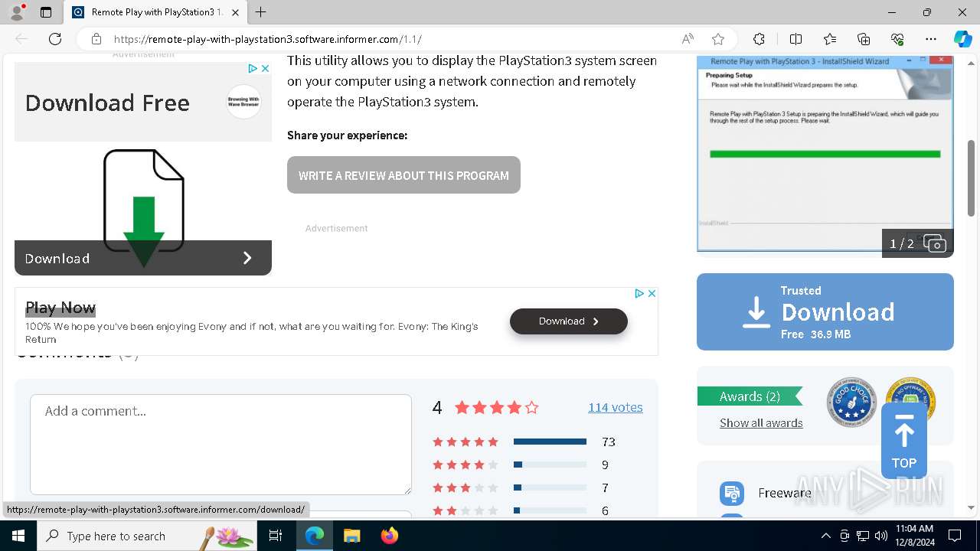The width and height of the screenshot is (980, 551).
Task: Reload the page with the refresh icon
Action: point(55,39)
